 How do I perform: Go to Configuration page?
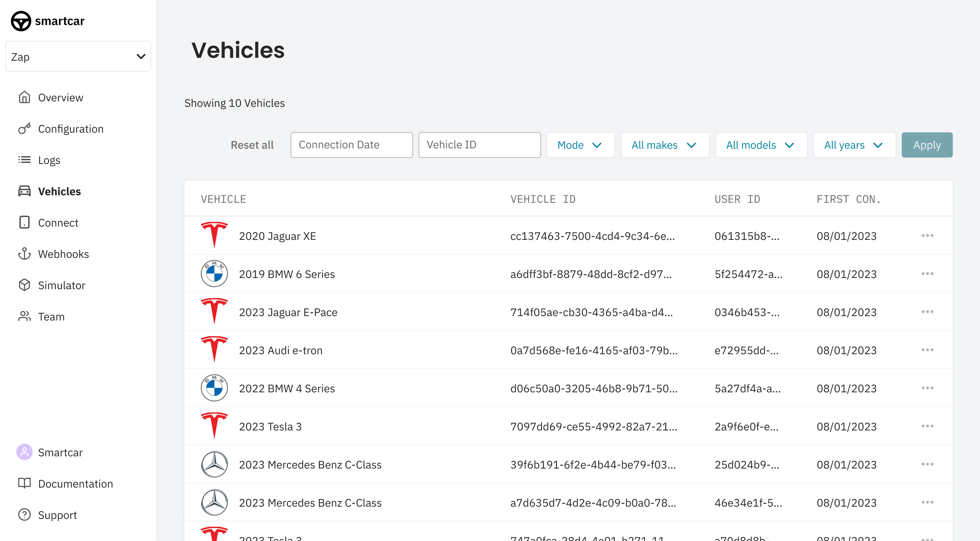coord(71,129)
